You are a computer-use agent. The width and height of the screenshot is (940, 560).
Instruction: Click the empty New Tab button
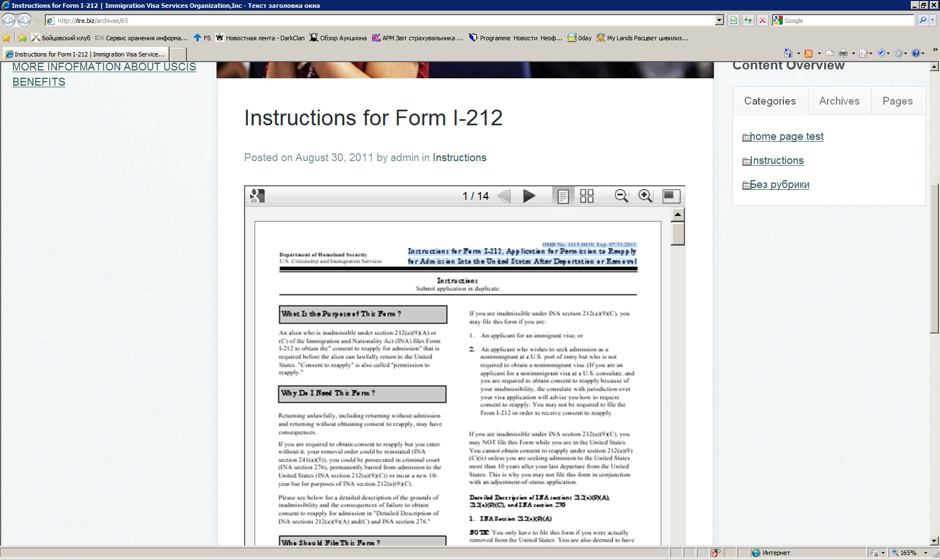pyautogui.click(x=177, y=54)
